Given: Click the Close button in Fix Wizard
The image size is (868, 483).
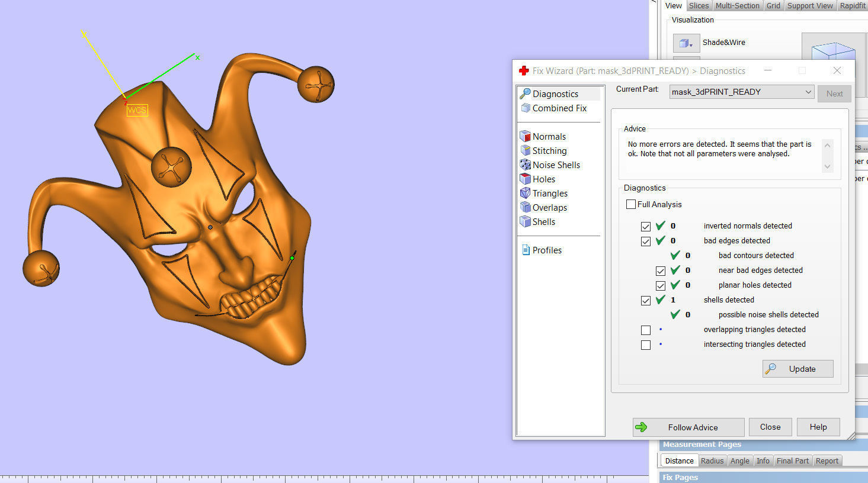Looking at the screenshot, I should coord(770,427).
